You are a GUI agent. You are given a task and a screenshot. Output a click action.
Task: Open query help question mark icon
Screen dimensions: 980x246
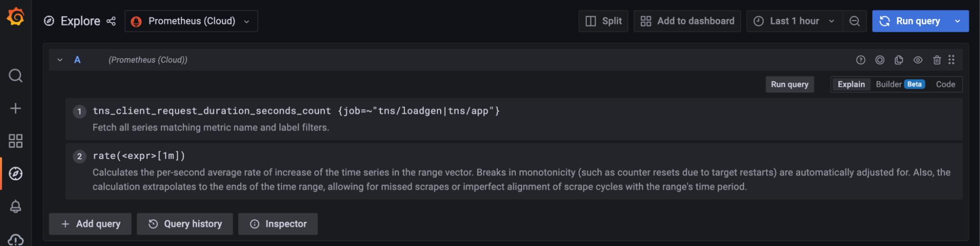[860, 60]
